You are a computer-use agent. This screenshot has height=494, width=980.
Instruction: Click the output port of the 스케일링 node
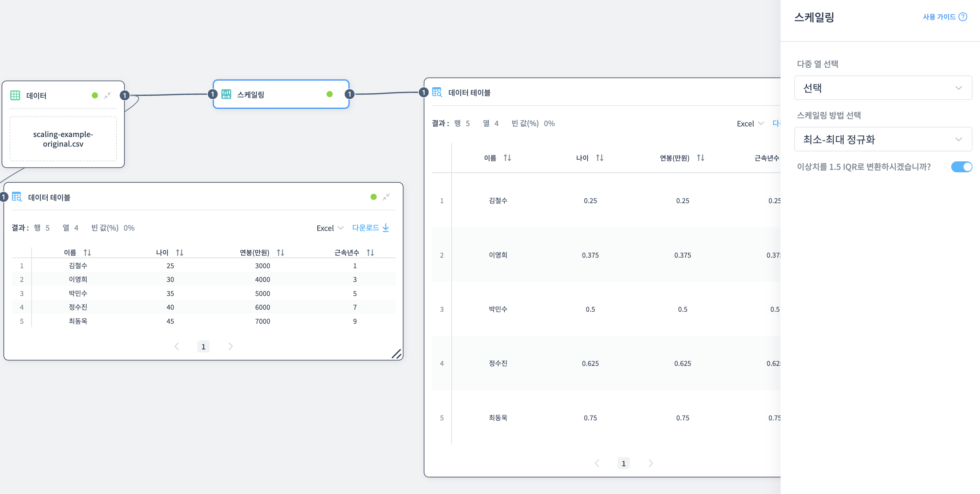point(349,94)
